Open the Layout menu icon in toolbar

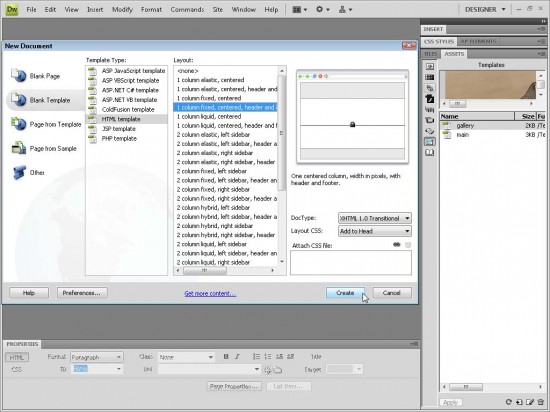pyautogui.click(x=300, y=9)
